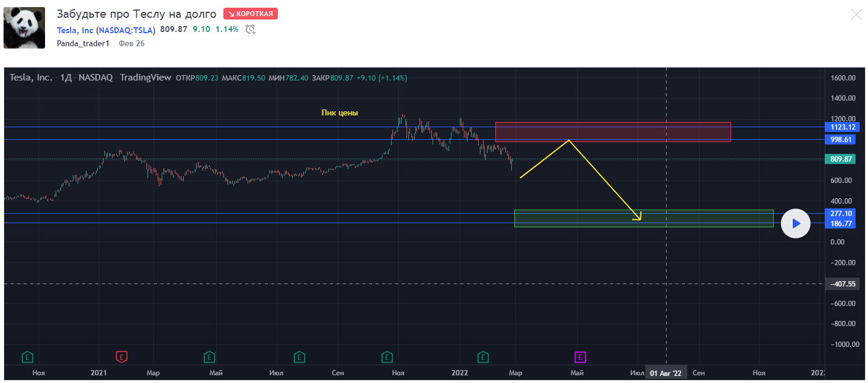Click the red resistance zone rectangle
The width and height of the screenshot is (868, 383).
click(x=613, y=131)
